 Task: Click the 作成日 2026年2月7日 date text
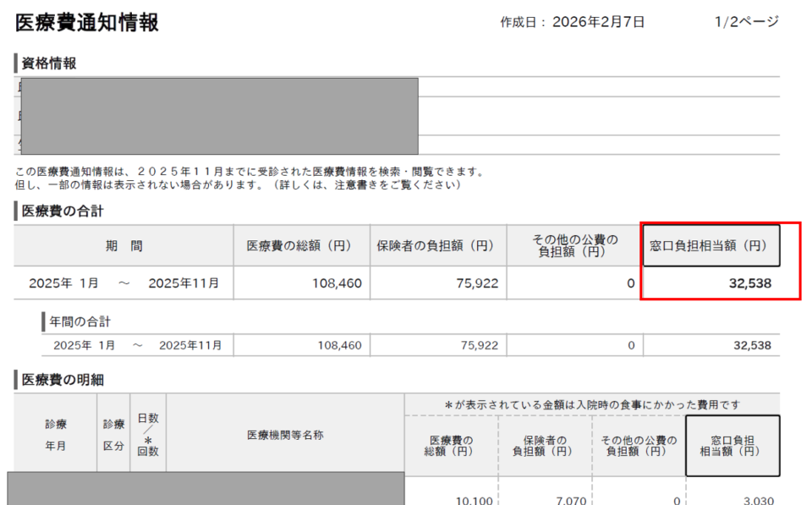coord(572,22)
